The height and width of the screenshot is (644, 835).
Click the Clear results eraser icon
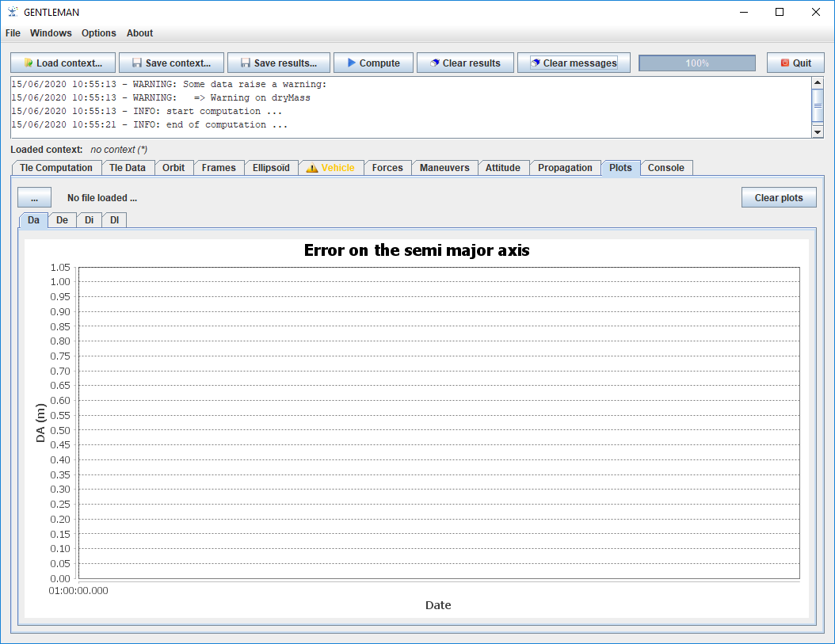pyautogui.click(x=434, y=63)
